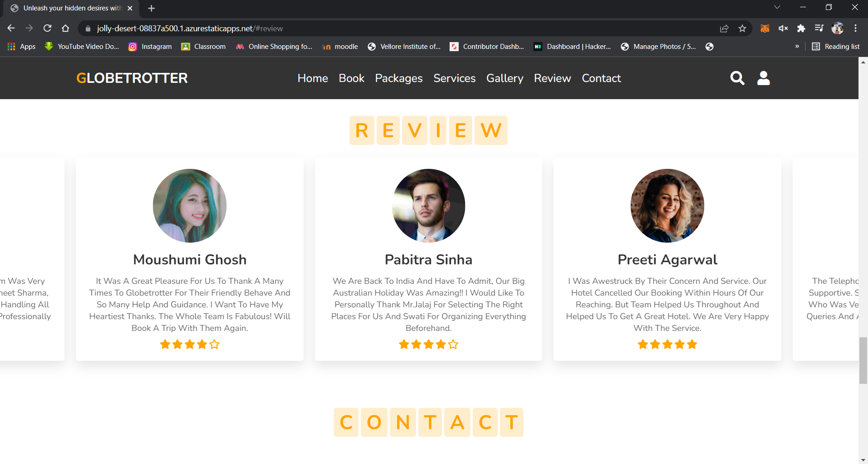Open the media controls icon in toolbar

click(x=819, y=28)
